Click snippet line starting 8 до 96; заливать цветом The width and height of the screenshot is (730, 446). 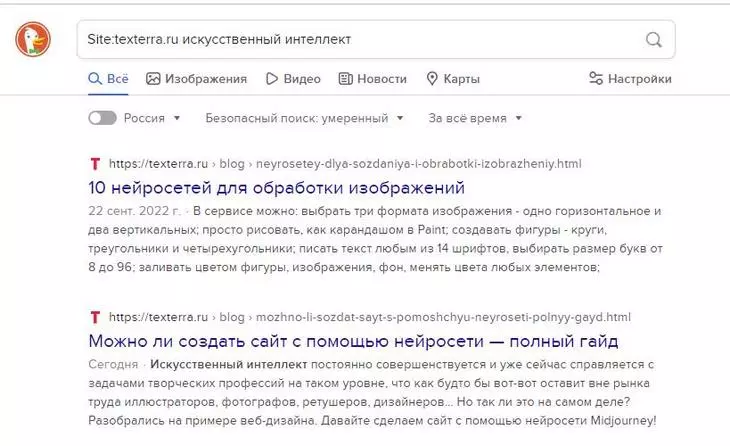(344, 267)
